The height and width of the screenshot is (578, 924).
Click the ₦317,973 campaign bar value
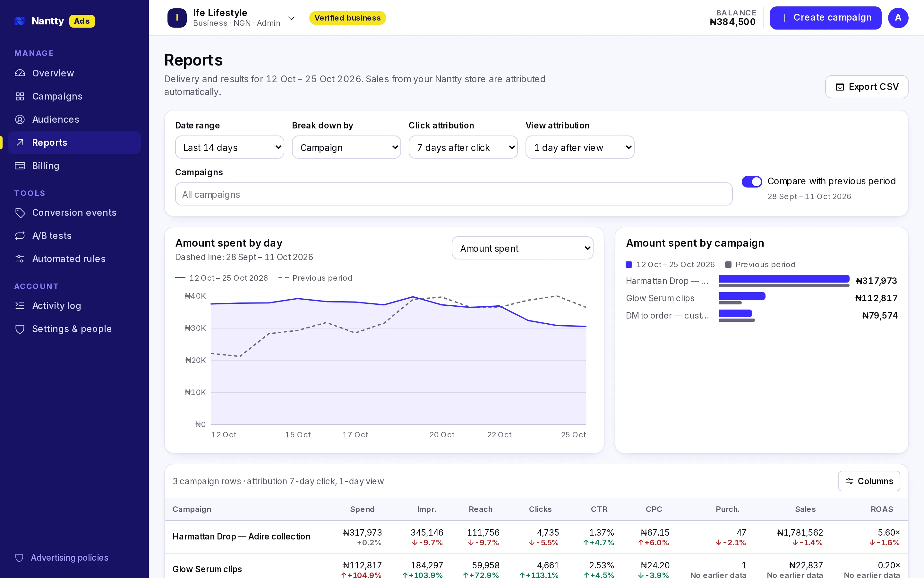pyautogui.click(x=876, y=281)
